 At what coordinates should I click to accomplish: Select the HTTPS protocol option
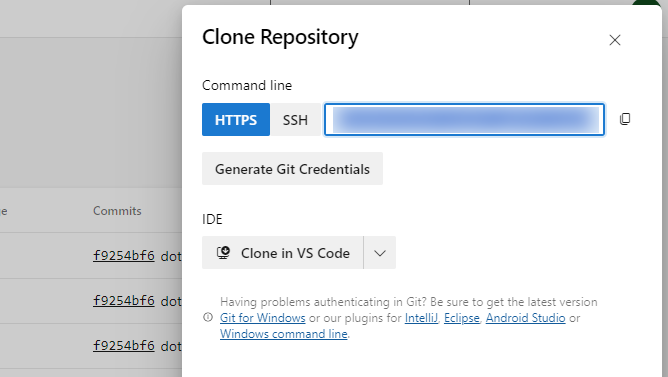pos(236,120)
